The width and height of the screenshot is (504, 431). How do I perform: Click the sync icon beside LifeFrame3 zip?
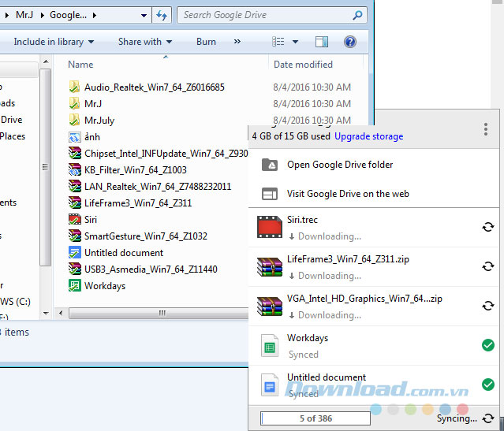[x=487, y=266]
